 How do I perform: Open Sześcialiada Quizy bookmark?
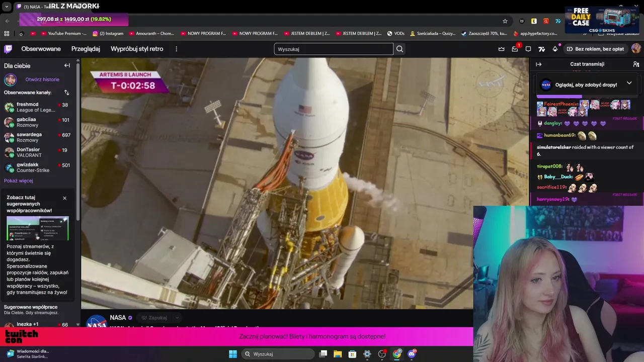[x=433, y=34]
